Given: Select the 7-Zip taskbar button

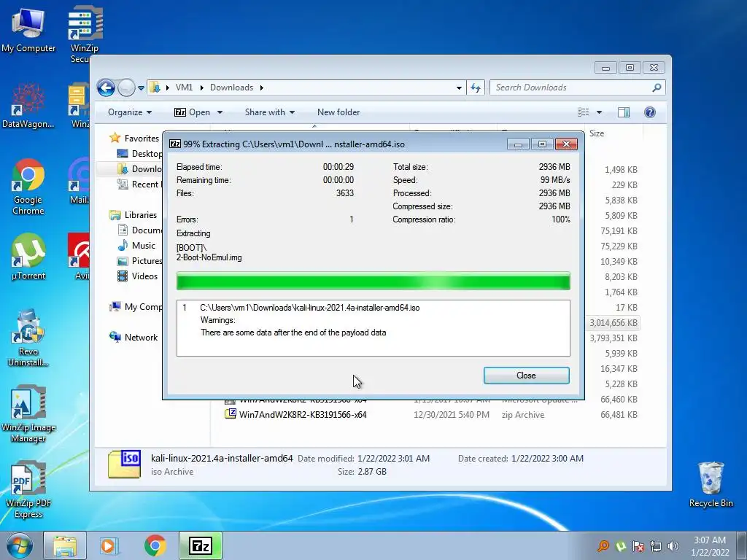Looking at the screenshot, I should coord(201,545).
